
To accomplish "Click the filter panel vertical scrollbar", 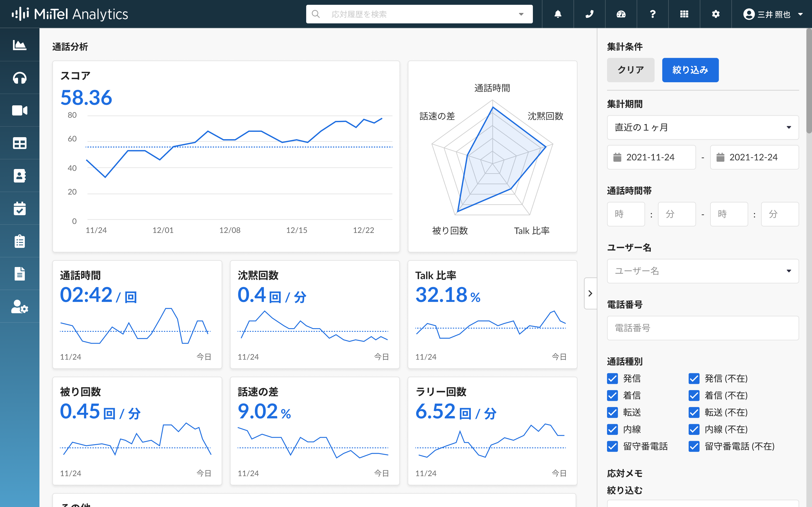I will click(809, 81).
